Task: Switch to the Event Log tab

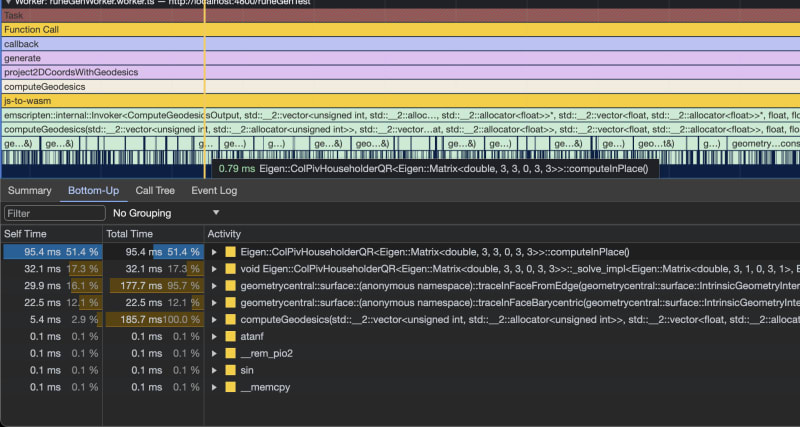Action: pos(214,190)
